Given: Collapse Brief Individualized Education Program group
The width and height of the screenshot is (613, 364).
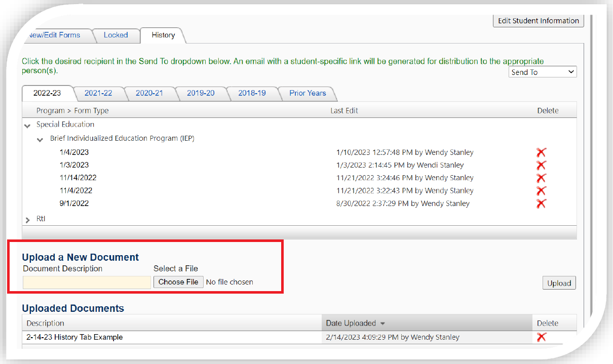Looking at the screenshot, I should click(x=41, y=139).
